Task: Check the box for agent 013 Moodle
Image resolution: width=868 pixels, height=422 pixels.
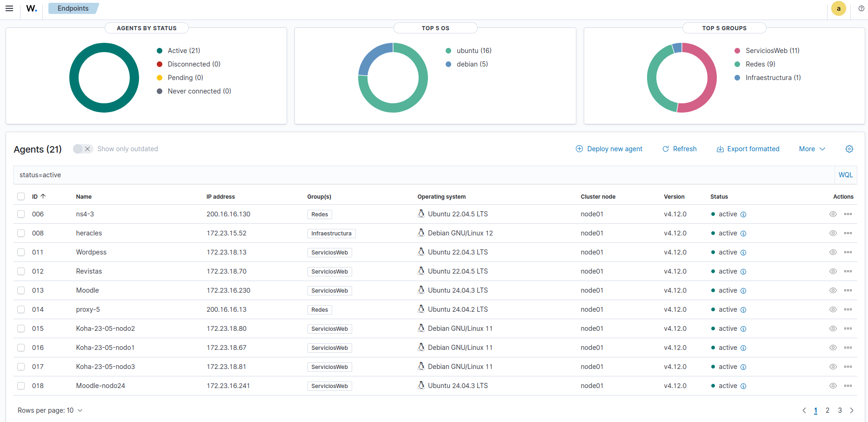Action: (x=21, y=290)
